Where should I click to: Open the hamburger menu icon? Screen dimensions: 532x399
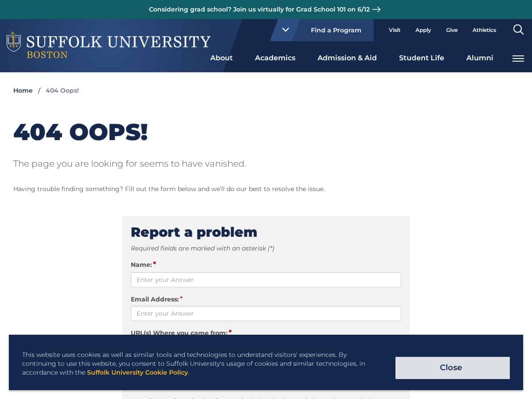click(x=518, y=59)
